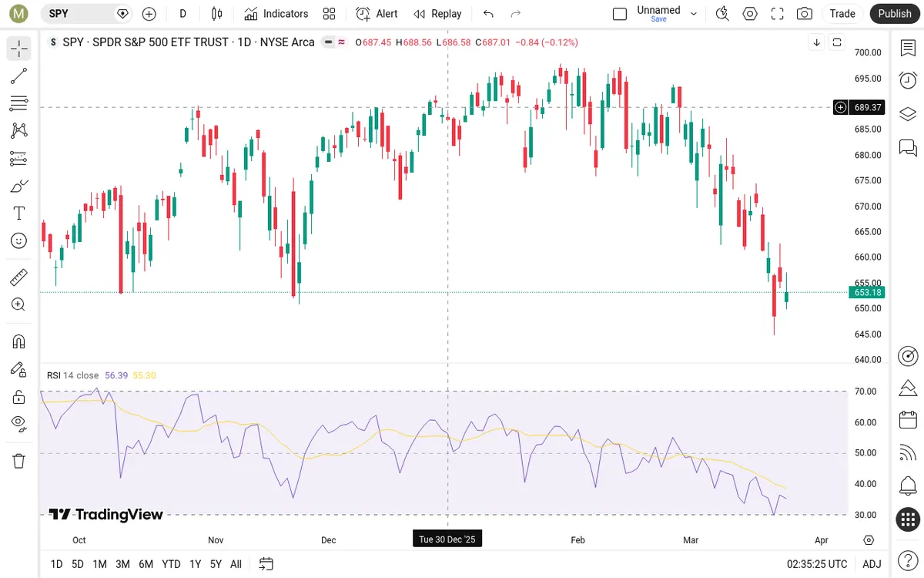This screenshot has width=924, height=578.
Task: Open indicator templates grid icon
Action: pos(330,13)
